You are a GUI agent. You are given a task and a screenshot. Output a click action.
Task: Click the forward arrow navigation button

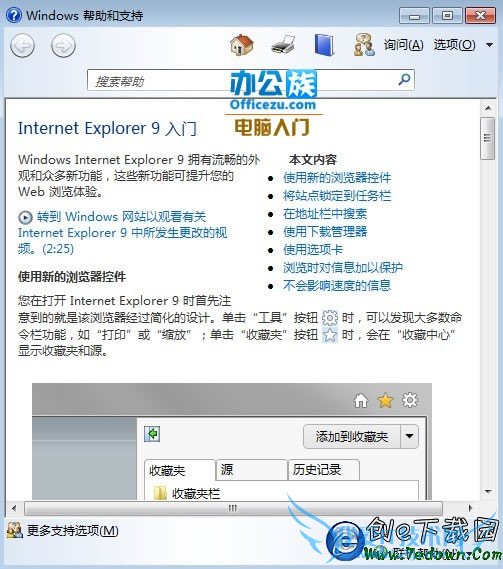click(x=63, y=46)
